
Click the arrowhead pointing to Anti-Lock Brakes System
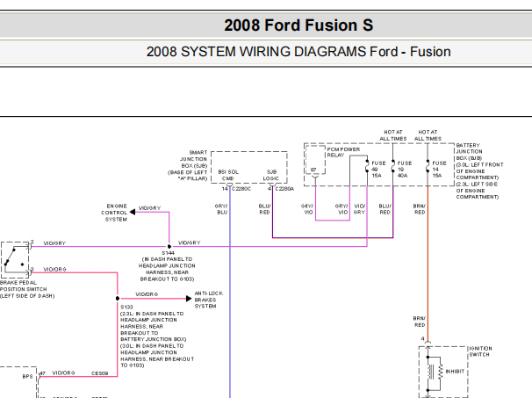click(x=189, y=299)
